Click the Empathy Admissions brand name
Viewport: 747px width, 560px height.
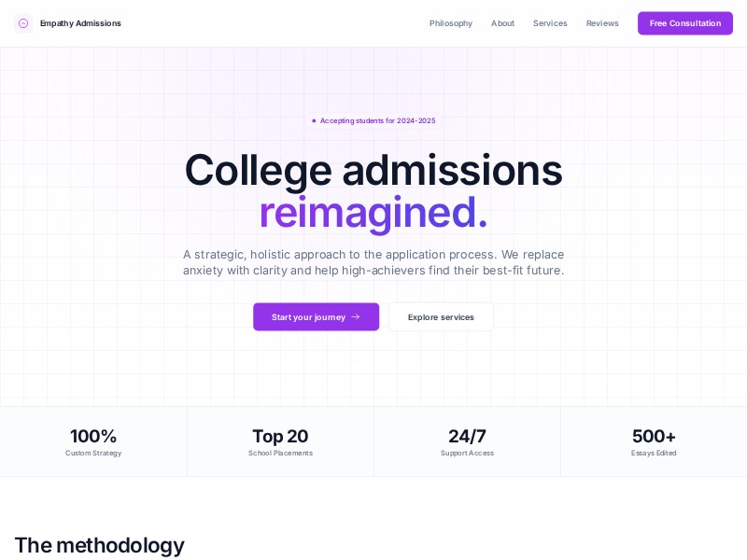coord(80,23)
